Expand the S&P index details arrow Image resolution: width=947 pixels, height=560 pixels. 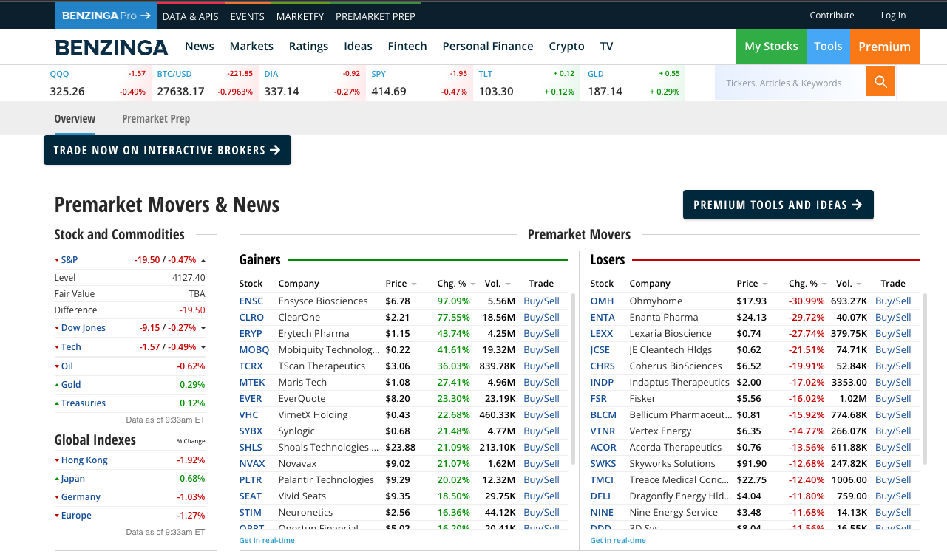[x=203, y=260]
